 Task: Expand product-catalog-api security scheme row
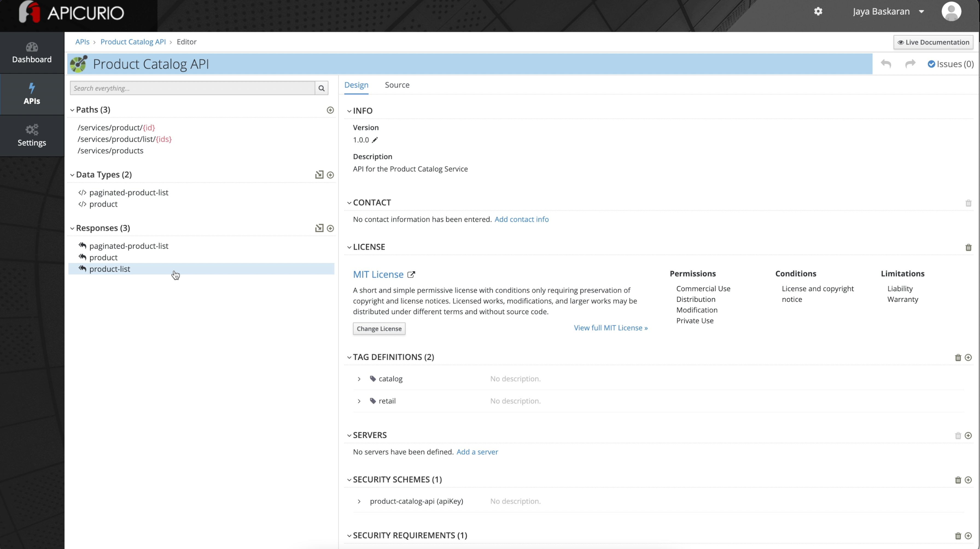(x=359, y=502)
